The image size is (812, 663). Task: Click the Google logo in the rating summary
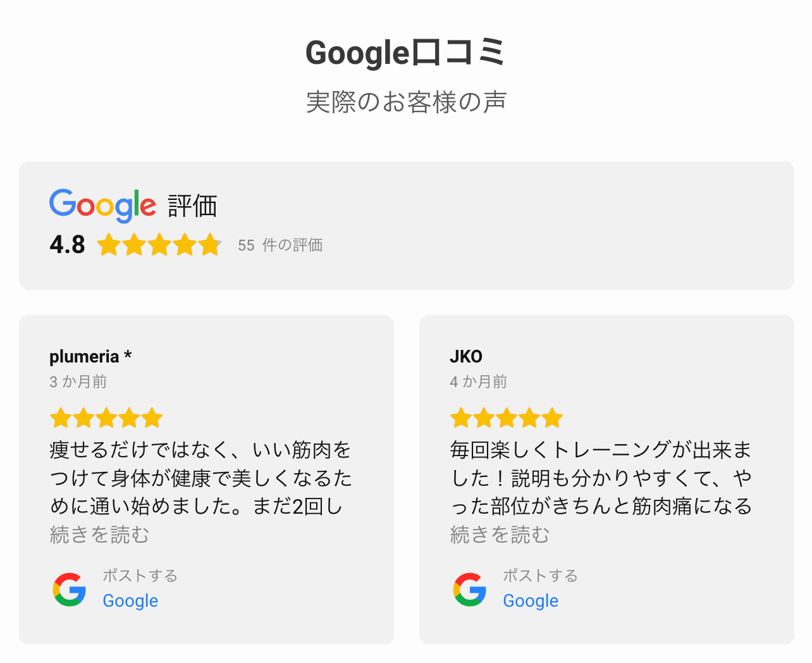102,204
